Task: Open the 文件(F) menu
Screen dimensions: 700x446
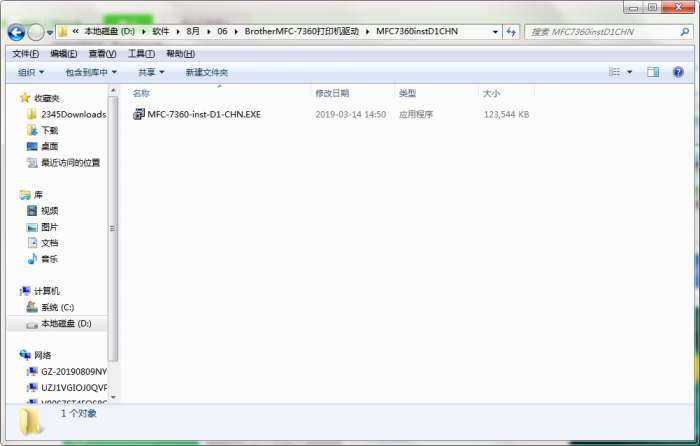Action: coord(25,54)
